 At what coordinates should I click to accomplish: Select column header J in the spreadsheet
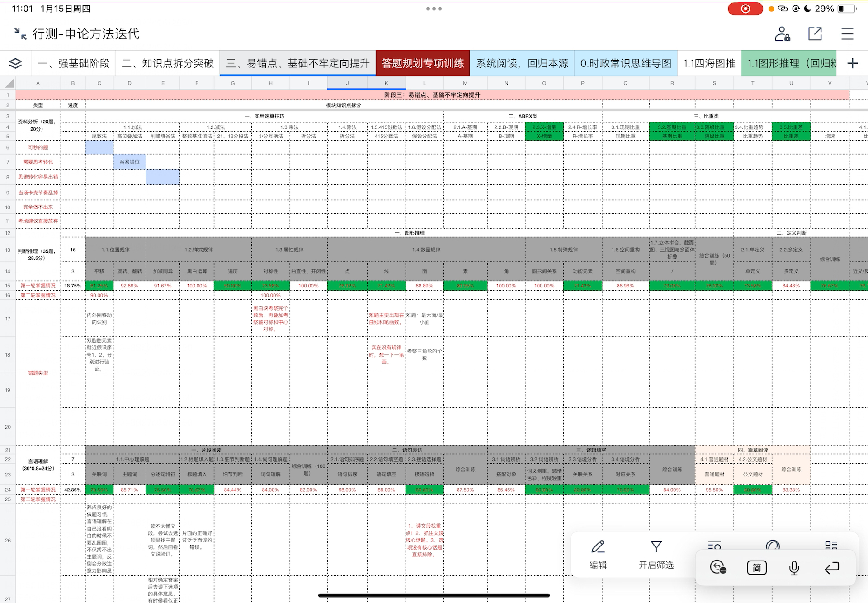tap(347, 83)
